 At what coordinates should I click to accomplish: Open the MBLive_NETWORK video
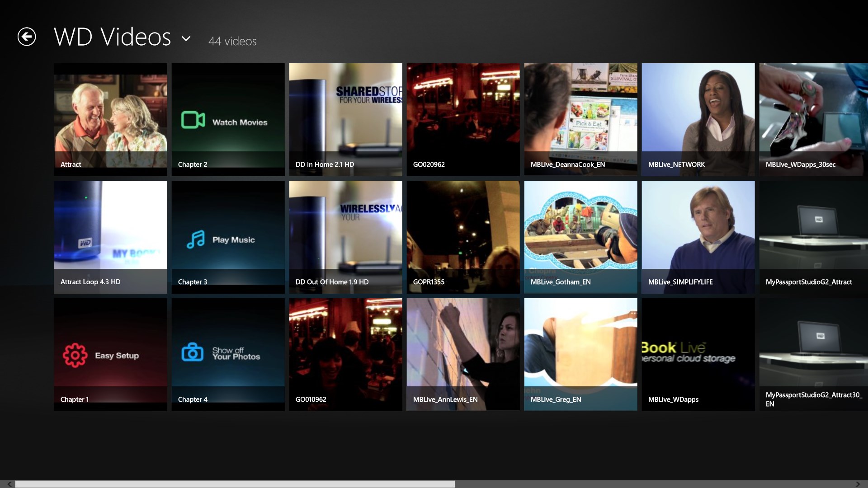[x=698, y=119]
